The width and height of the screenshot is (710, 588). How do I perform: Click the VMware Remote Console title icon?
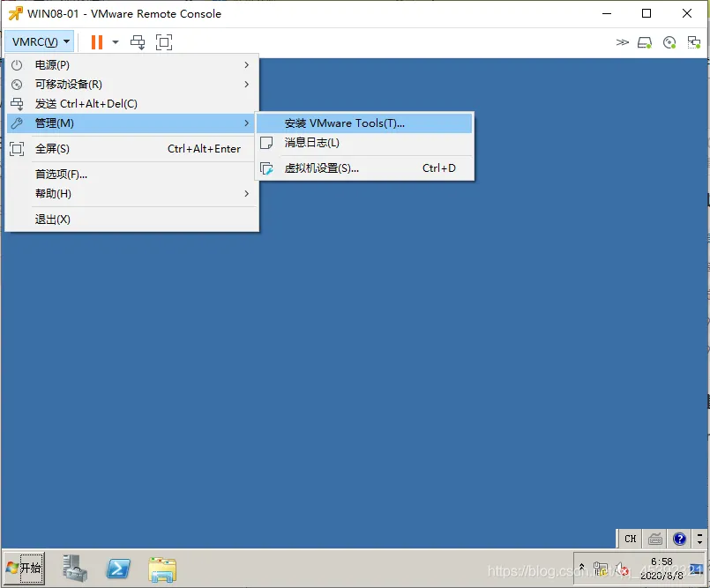click(15, 13)
